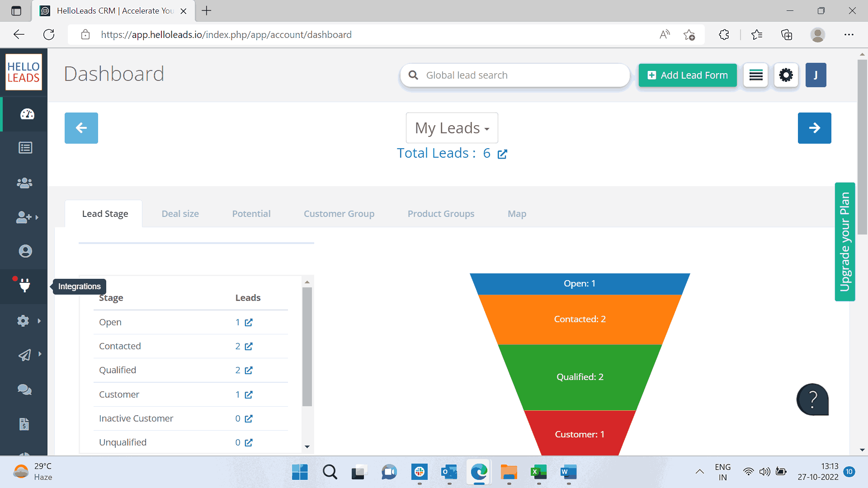Close the HelloLeads CRM browser tab
Screen dimensions: 868x488
[184, 11]
